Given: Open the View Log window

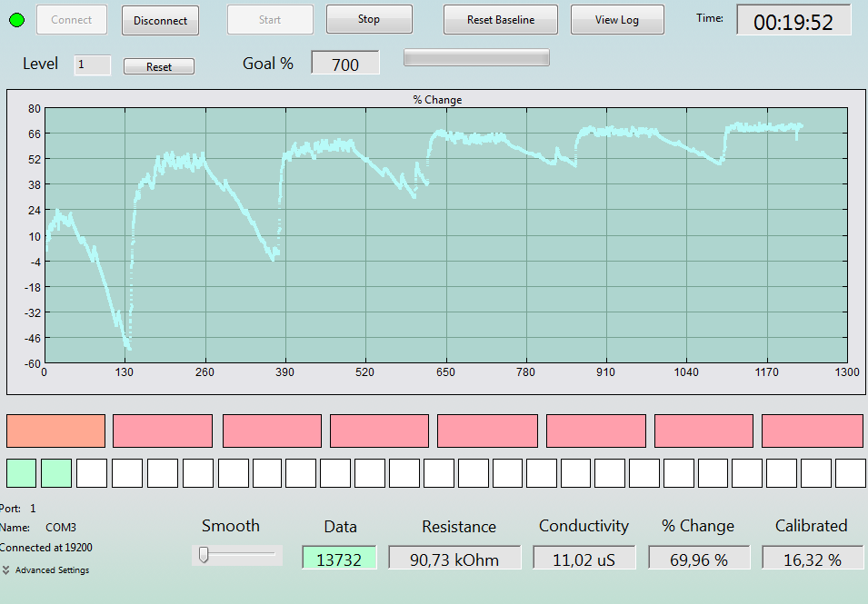Looking at the screenshot, I should (617, 20).
